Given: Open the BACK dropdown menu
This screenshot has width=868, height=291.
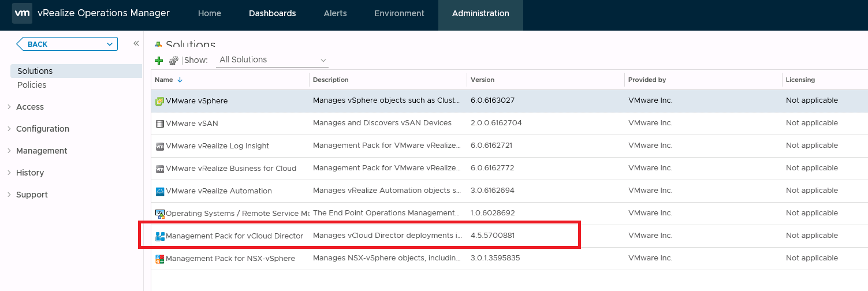Looking at the screenshot, I should click(x=110, y=44).
